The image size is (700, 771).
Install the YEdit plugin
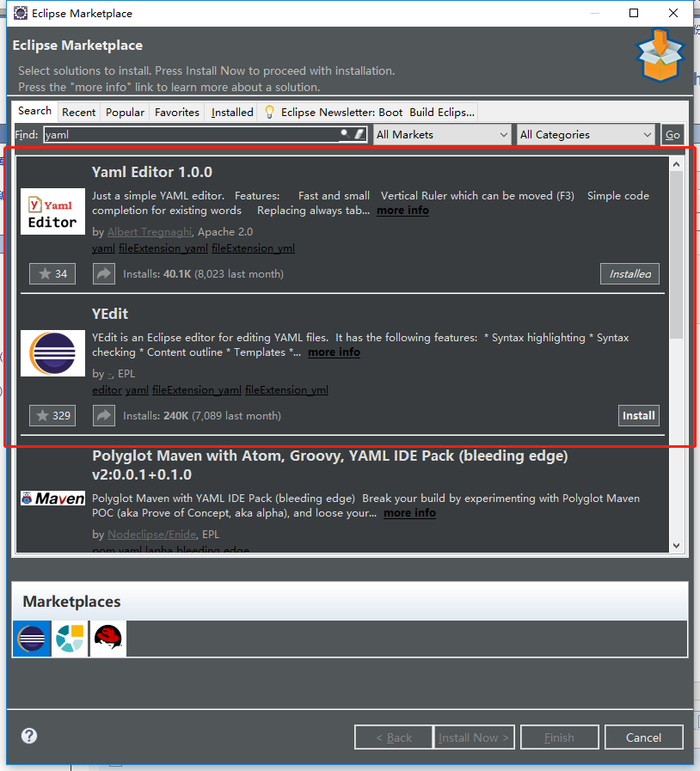point(638,415)
